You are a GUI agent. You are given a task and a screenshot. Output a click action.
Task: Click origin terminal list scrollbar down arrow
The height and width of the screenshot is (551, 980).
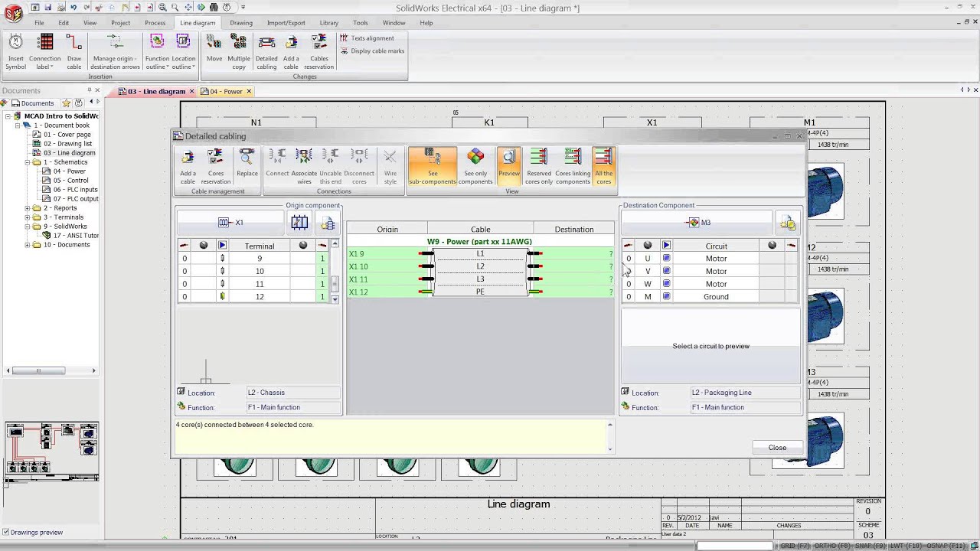point(335,299)
